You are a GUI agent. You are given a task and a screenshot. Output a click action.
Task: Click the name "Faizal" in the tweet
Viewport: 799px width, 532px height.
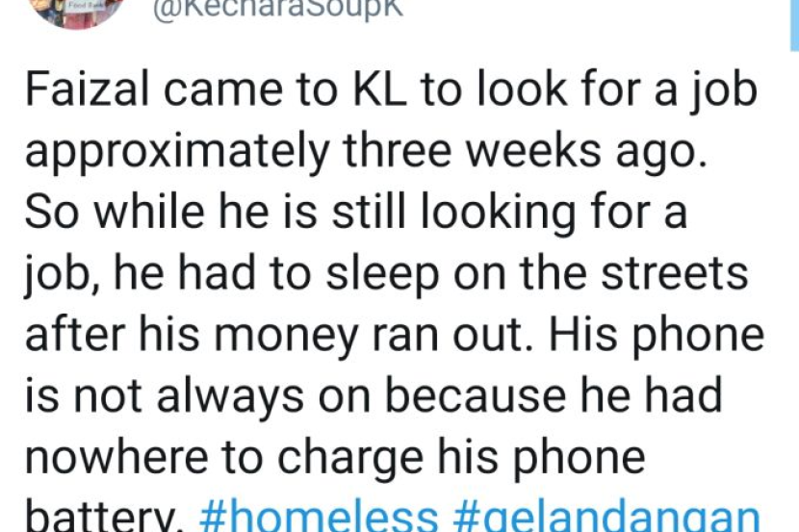[88, 90]
